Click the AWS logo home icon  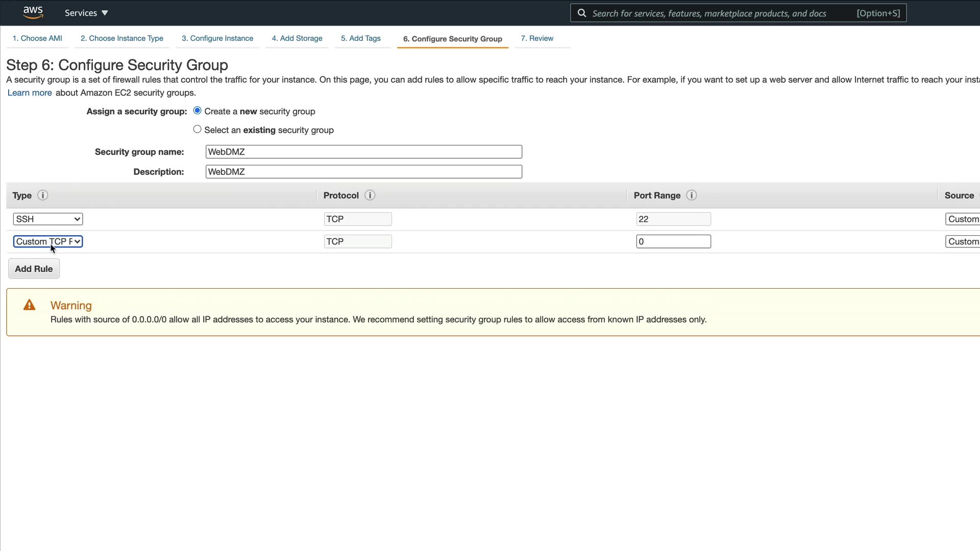click(x=33, y=12)
